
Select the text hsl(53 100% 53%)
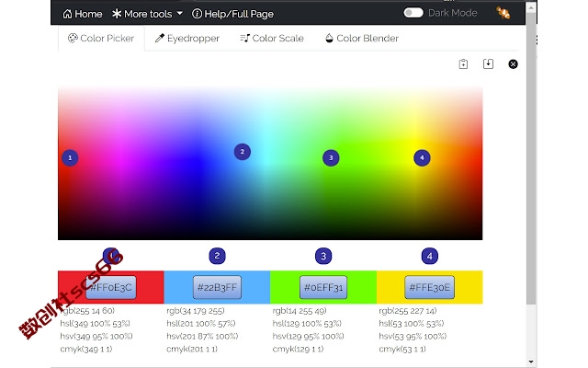click(412, 323)
